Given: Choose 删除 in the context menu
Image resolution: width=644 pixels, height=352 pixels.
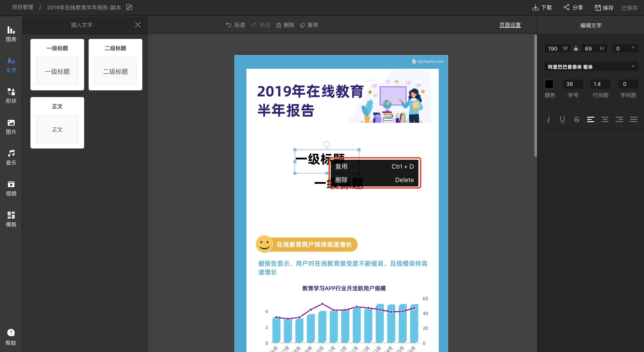Looking at the screenshot, I should [x=374, y=180].
